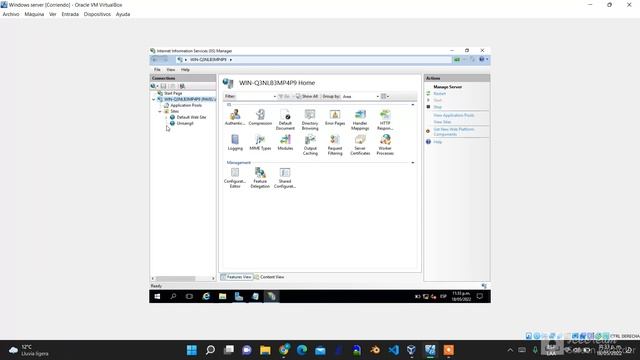640x360 pixels.
Task: Click Get New Web Platform Components link
Action: (454, 131)
